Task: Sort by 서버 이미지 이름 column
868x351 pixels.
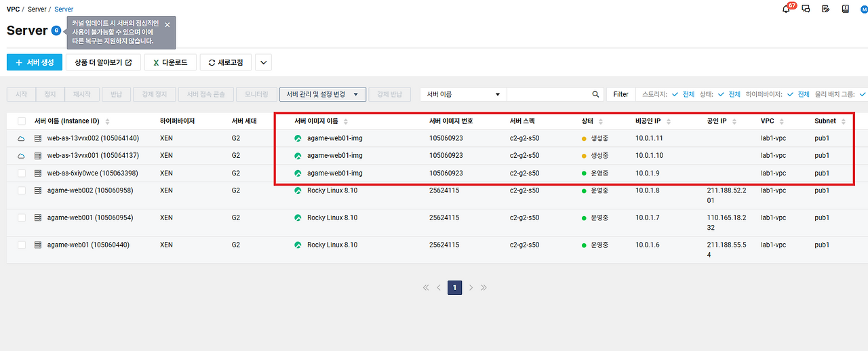Action: coord(346,121)
